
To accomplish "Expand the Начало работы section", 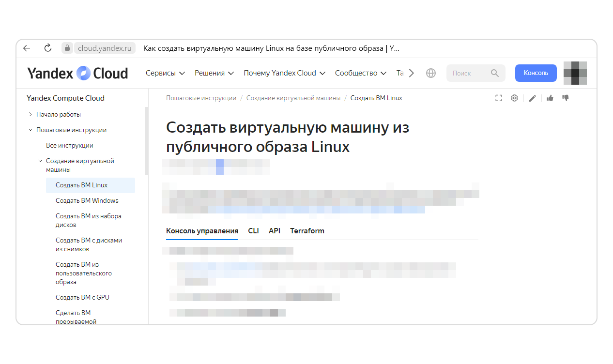I will tap(31, 114).
